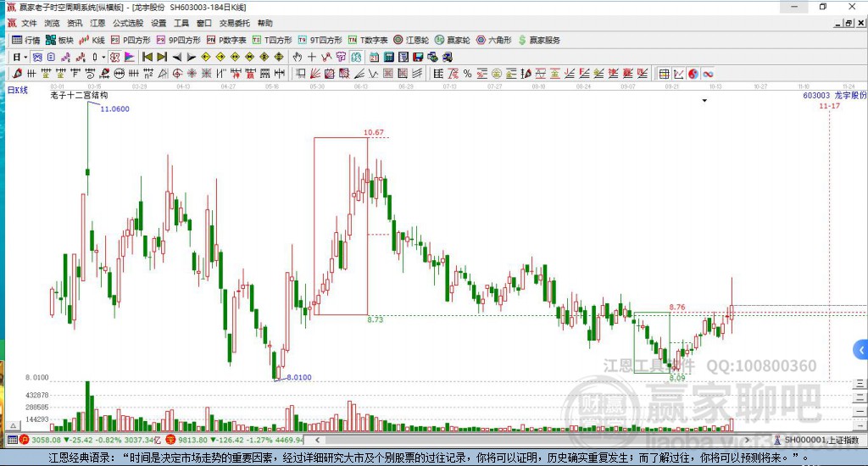Select the spiral circle drawing tool
Viewport: 868px width, 466px height.
click(177, 74)
